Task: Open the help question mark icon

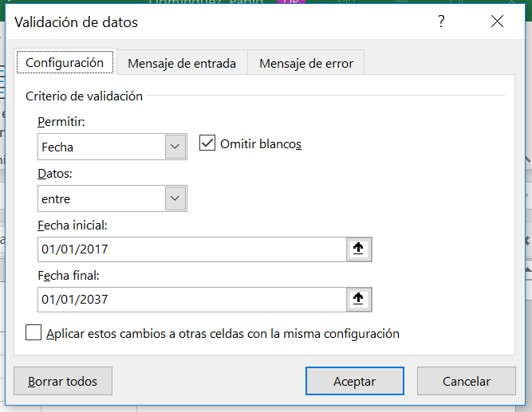Action: click(441, 22)
